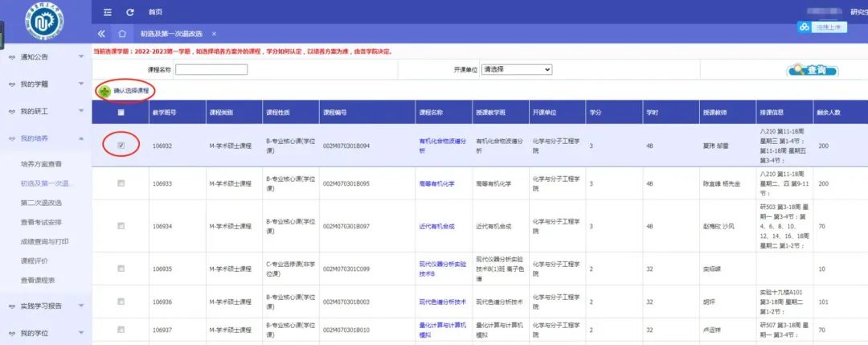The width and height of the screenshot is (868, 345).
Task: Check the checkbox for class 106936
Action: click(x=121, y=302)
